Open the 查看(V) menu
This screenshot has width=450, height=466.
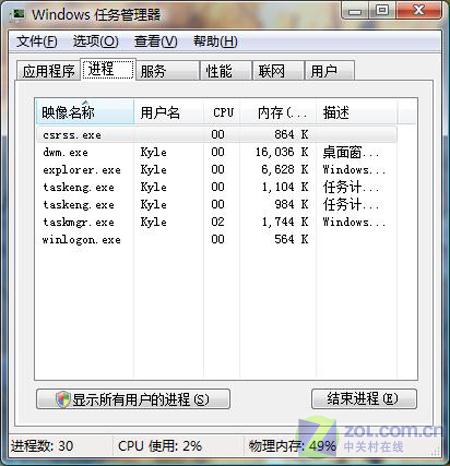point(156,42)
